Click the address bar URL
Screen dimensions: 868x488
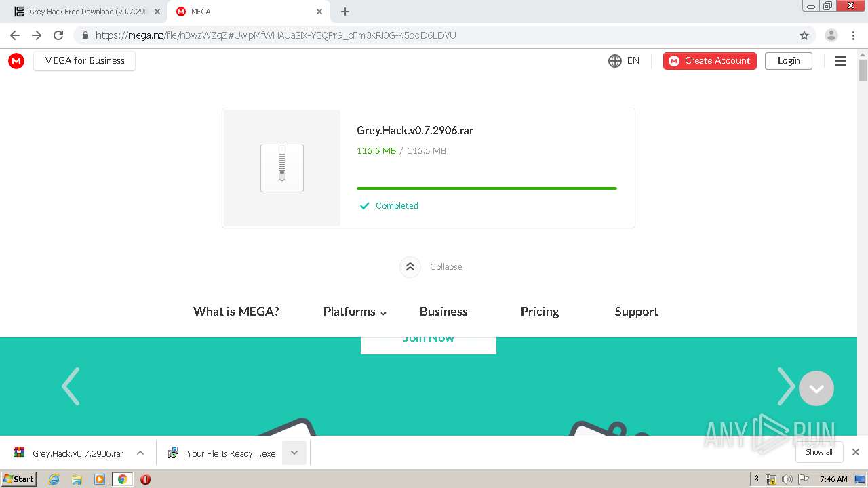point(275,35)
